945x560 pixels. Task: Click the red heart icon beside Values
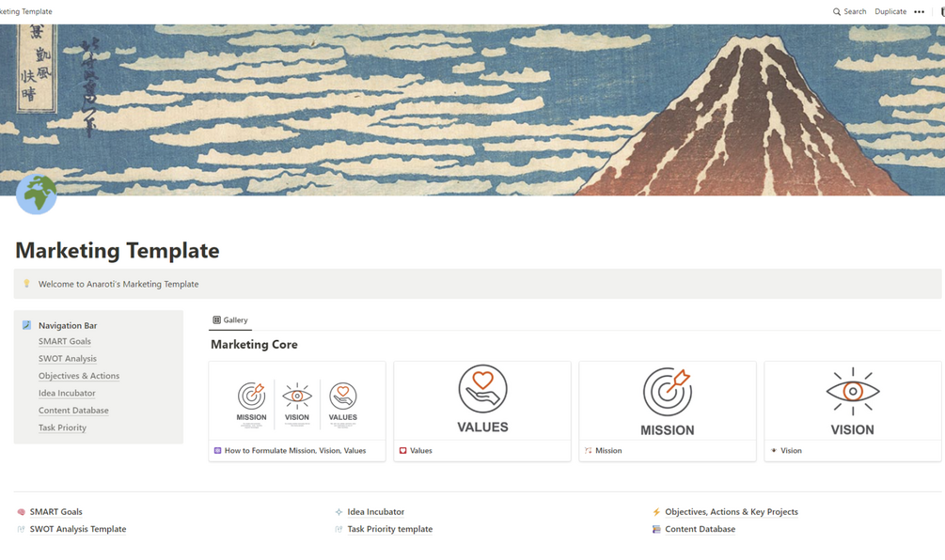[x=402, y=450]
